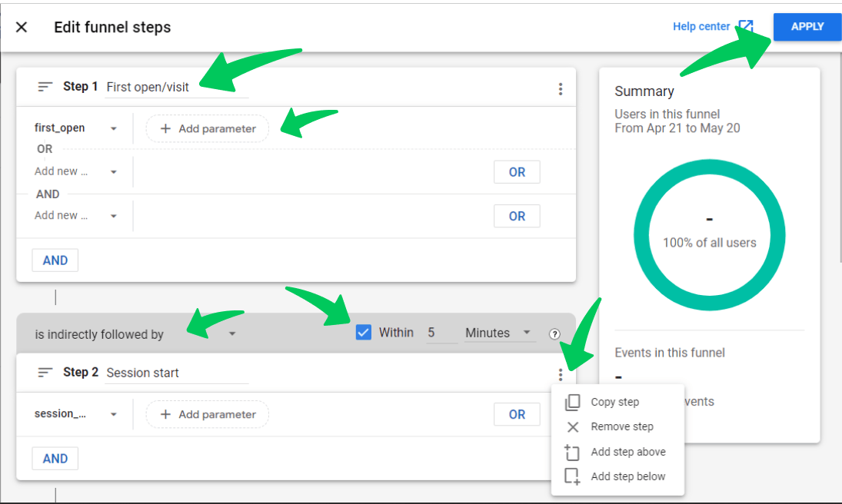The height and width of the screenshot is (504, 842).
Task: Open the Help center link
Action: [701, 25]
